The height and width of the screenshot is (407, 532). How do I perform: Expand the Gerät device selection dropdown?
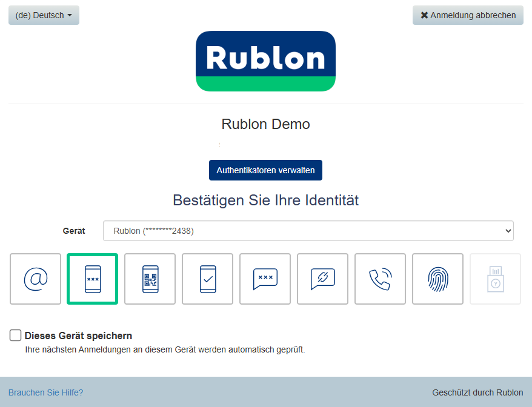[x=308, y=231]
